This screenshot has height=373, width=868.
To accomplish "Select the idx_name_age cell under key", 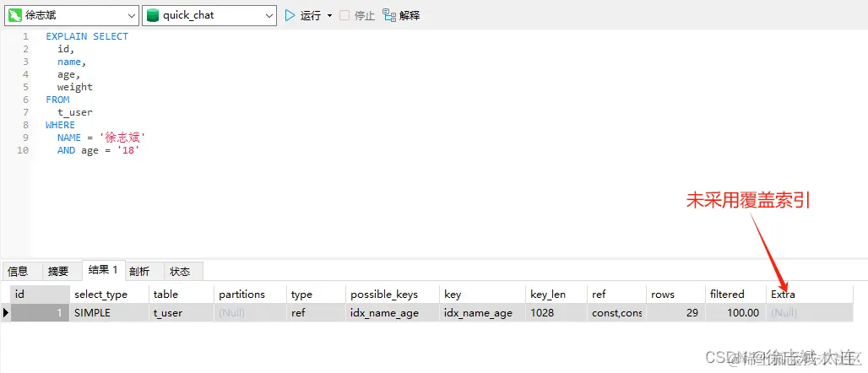I will pos(482,313).
